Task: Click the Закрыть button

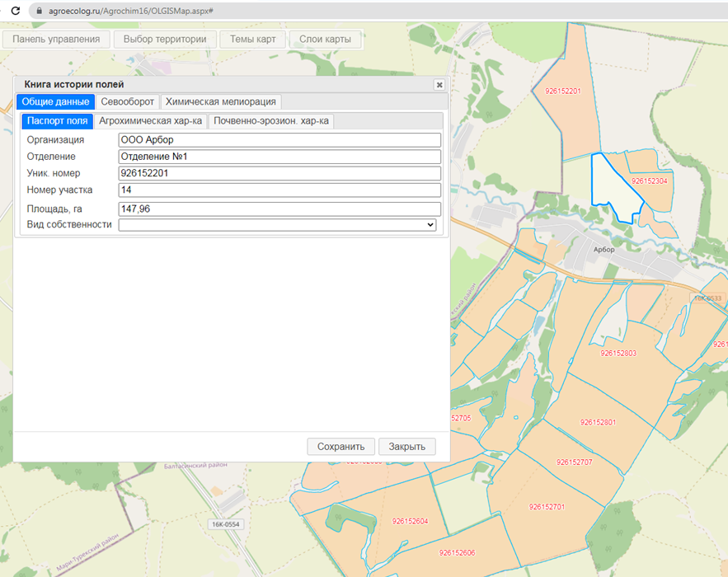Action: tap(406, 447)
